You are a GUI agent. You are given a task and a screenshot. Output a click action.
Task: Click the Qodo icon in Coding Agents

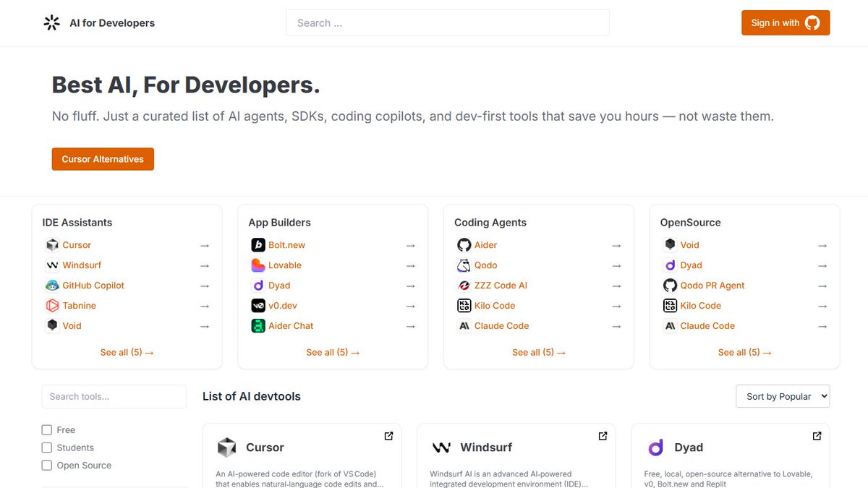click(x=464, y=265)
